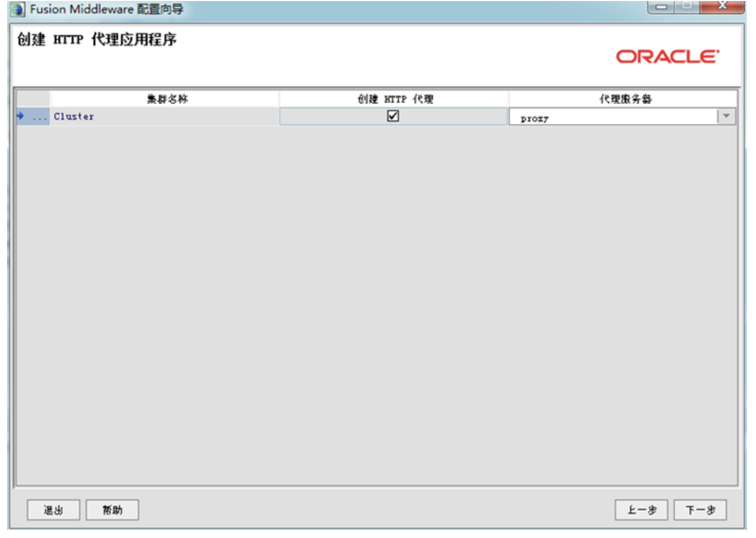Screen dimensions: 756x538
Task: Go back with the 上一步 button
Action: (641, 510)
